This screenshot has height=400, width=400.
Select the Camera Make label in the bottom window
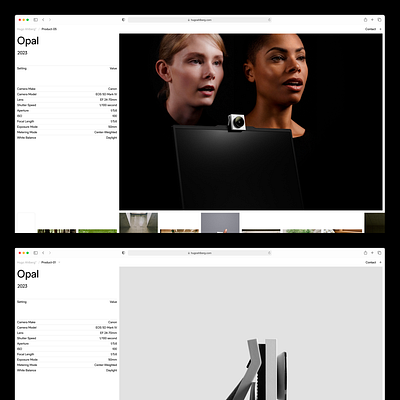26,322
